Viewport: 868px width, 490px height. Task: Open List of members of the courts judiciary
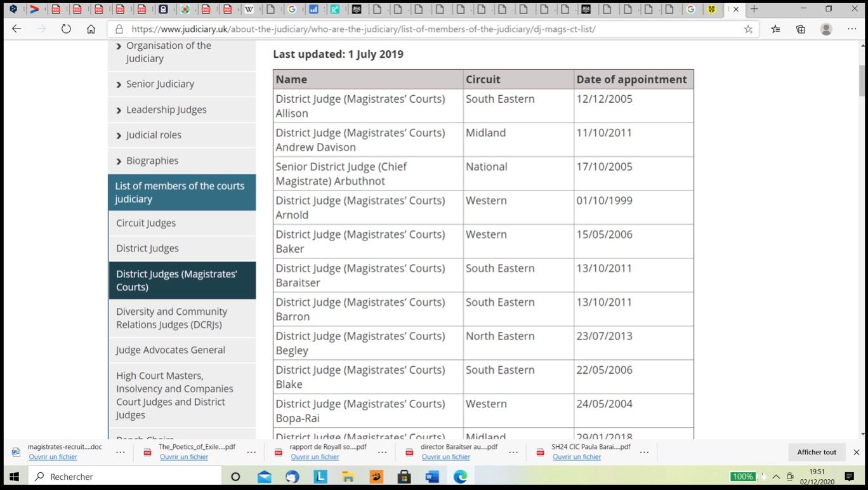[182, 192]
